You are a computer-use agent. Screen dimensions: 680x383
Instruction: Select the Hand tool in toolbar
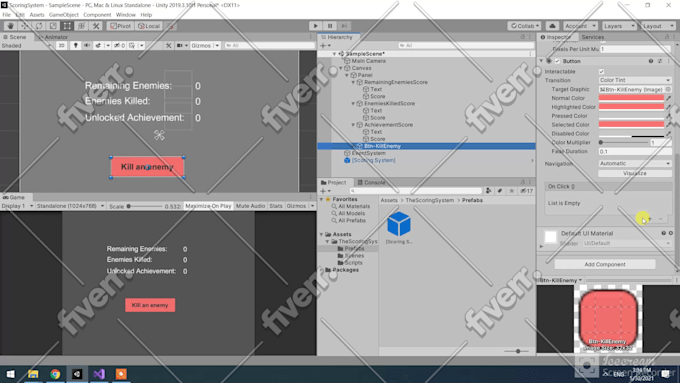pyautogui.click(x=10, y=26)
